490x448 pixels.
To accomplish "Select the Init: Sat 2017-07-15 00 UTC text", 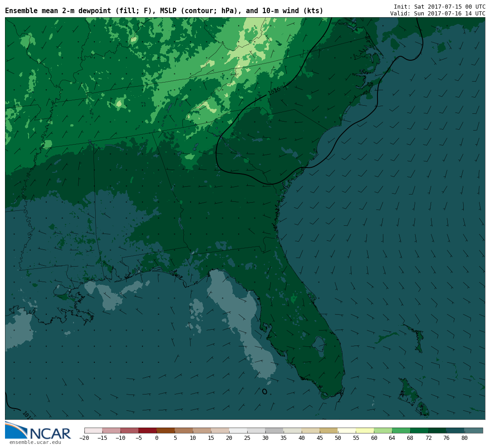I will (439, 6).
